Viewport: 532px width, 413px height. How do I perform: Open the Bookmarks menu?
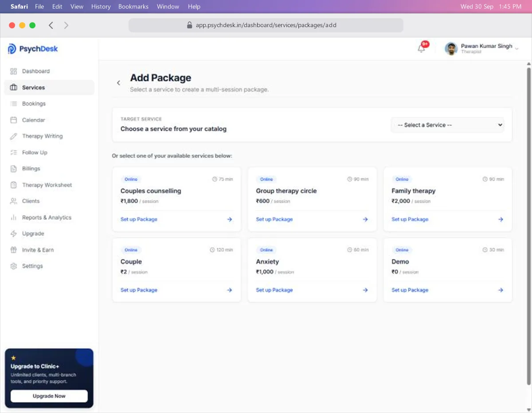pyautogui.click(x=133, y=7)
